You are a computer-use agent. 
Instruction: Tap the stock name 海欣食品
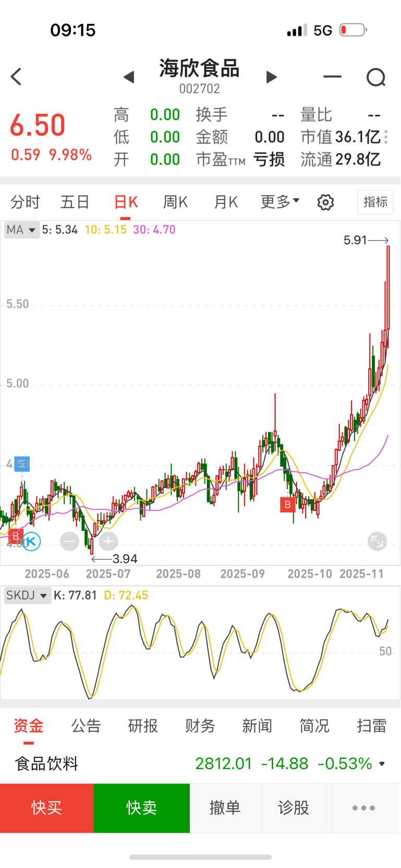(200, 68)
